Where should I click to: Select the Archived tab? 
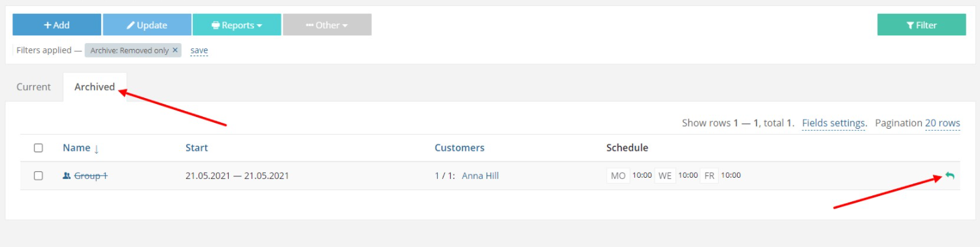pos(95,87)
